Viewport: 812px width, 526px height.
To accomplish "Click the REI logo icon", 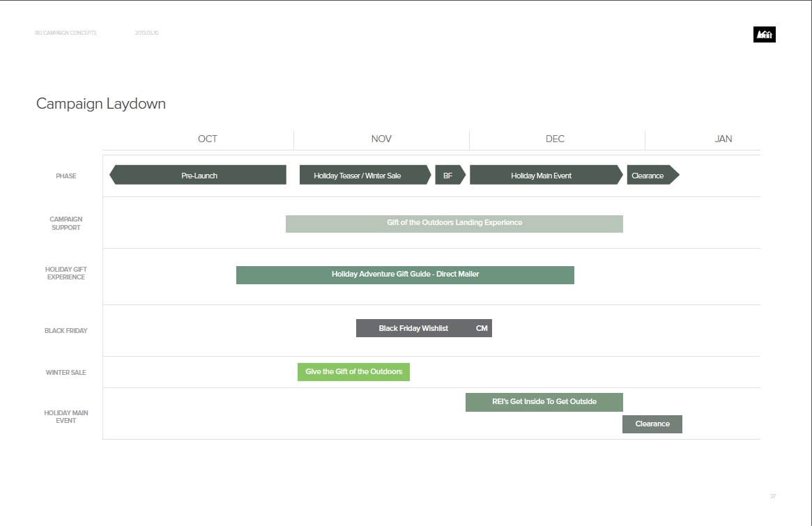I will coord(764,35).
